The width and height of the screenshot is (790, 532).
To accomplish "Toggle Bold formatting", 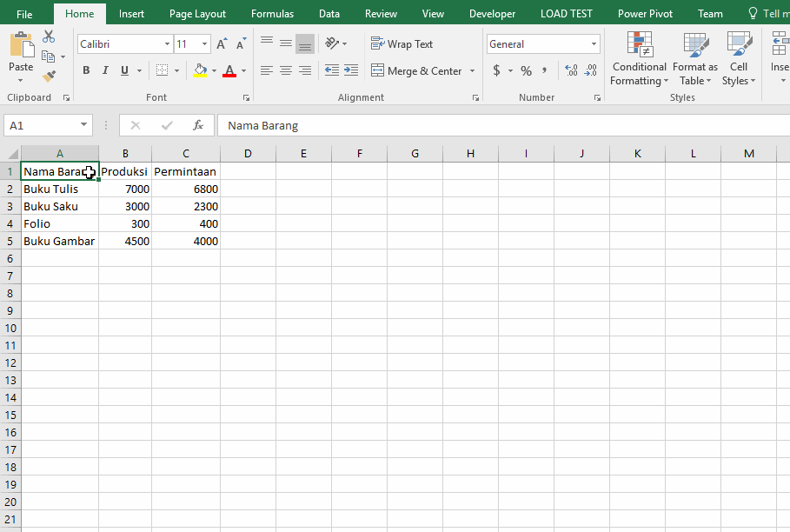I will point(86,70).
